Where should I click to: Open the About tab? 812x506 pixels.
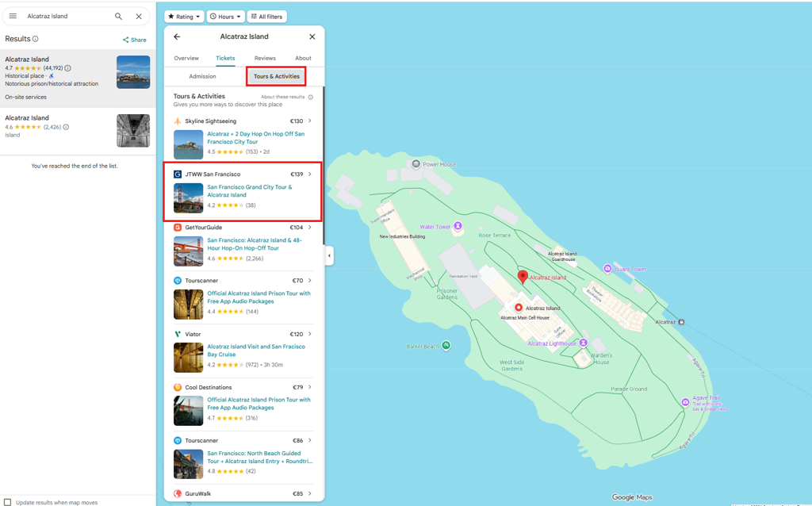pos(303,58)
